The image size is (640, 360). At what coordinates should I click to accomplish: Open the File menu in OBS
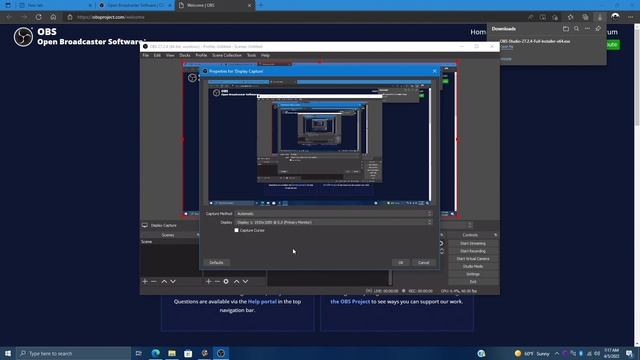146,55
